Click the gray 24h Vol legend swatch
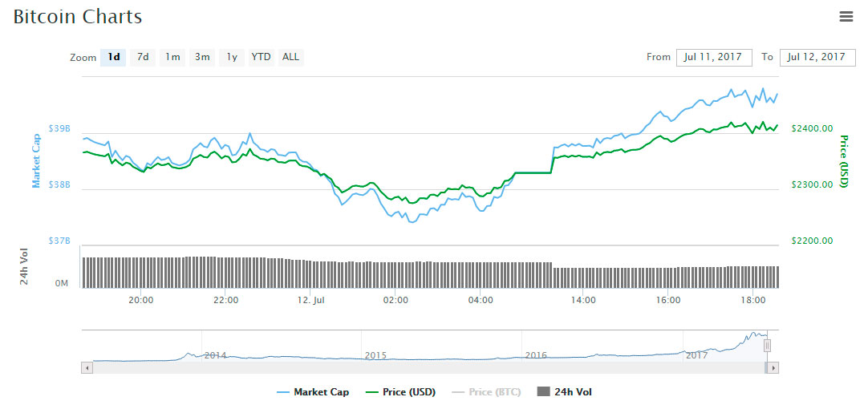868x405 pixels. (x=543, y=392)
